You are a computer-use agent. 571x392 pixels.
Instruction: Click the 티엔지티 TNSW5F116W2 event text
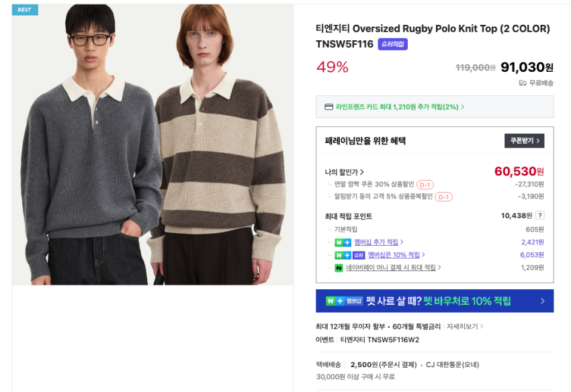point(380,340)
